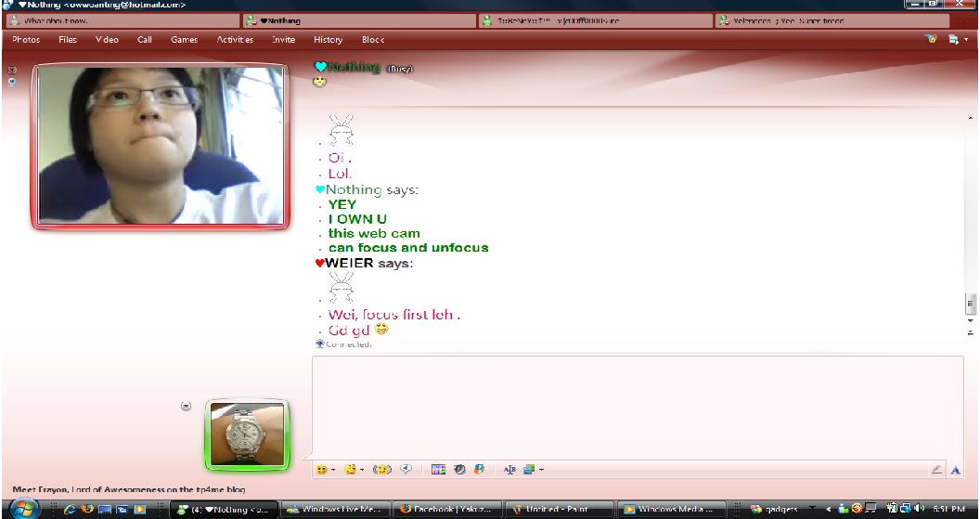Viewport: 980px width, 519px height.
Task: Launch Windows Media Player from Quick Launch
Action: pyautogui.click(x=139, y=509)
